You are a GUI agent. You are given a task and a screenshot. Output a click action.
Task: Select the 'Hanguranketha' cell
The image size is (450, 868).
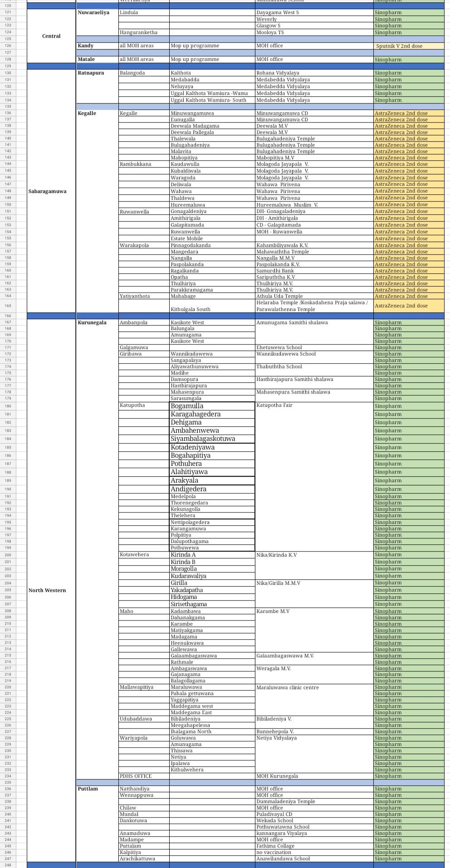coord(144,32)
